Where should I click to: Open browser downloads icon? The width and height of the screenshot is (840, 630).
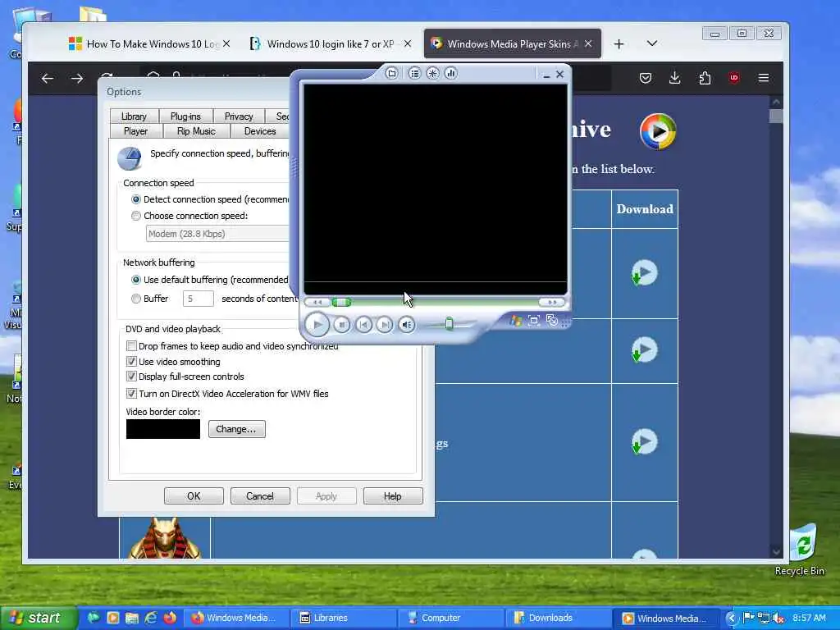pos(675,78)
